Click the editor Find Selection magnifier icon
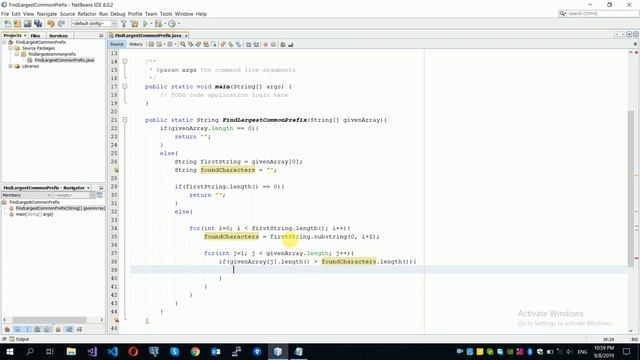The image size is (640, 360). coord(183,44)
